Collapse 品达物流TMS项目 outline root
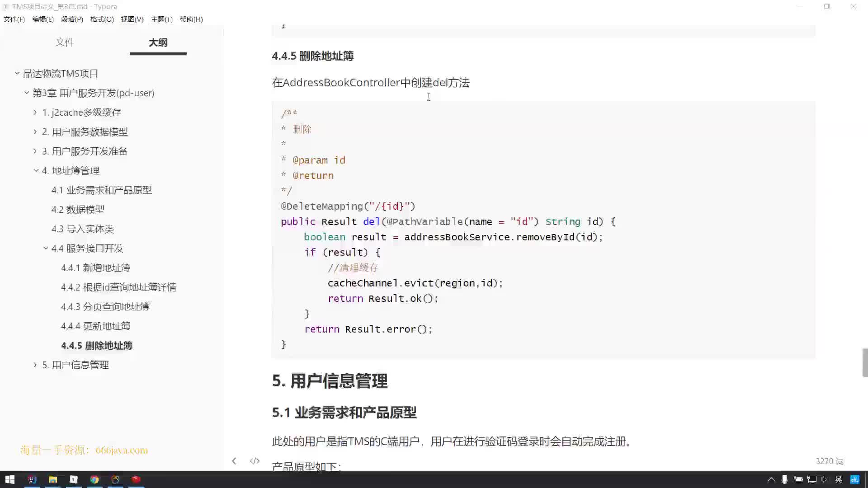The width and height of the screenshot is (868, 488). pos(17,73)
